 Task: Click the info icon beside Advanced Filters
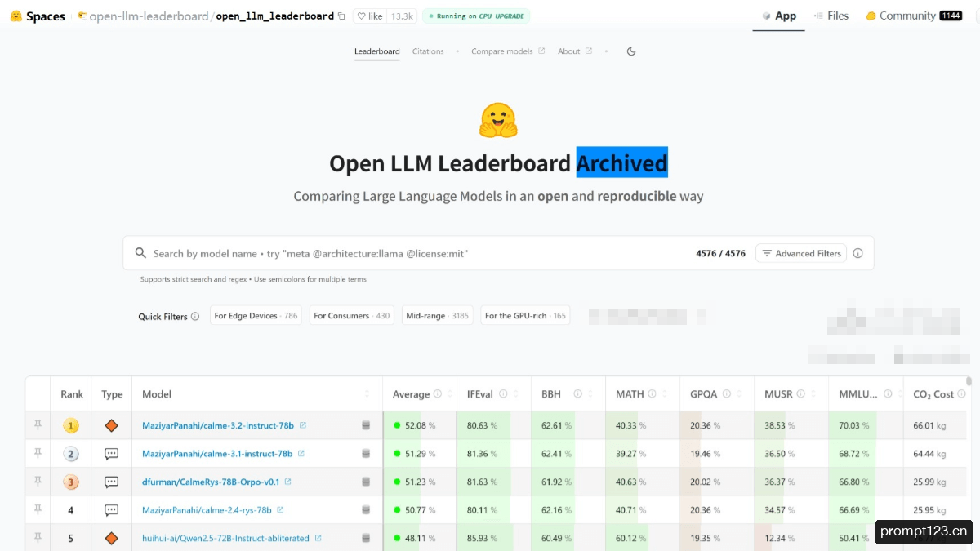coord(857,253)
